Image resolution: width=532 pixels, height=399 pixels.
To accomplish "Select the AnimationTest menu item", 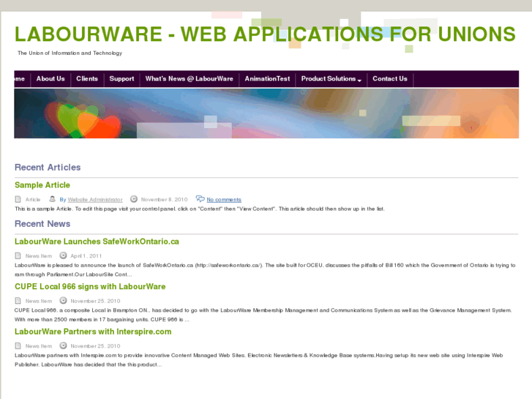I will pyautogui.click(x=267, y=79).
